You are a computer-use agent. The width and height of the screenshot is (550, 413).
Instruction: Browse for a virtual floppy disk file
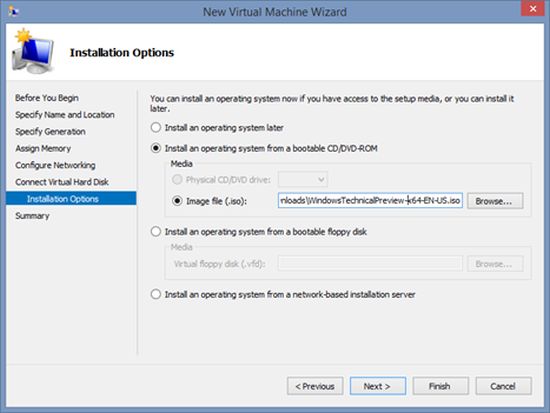[x=495, y=264]
